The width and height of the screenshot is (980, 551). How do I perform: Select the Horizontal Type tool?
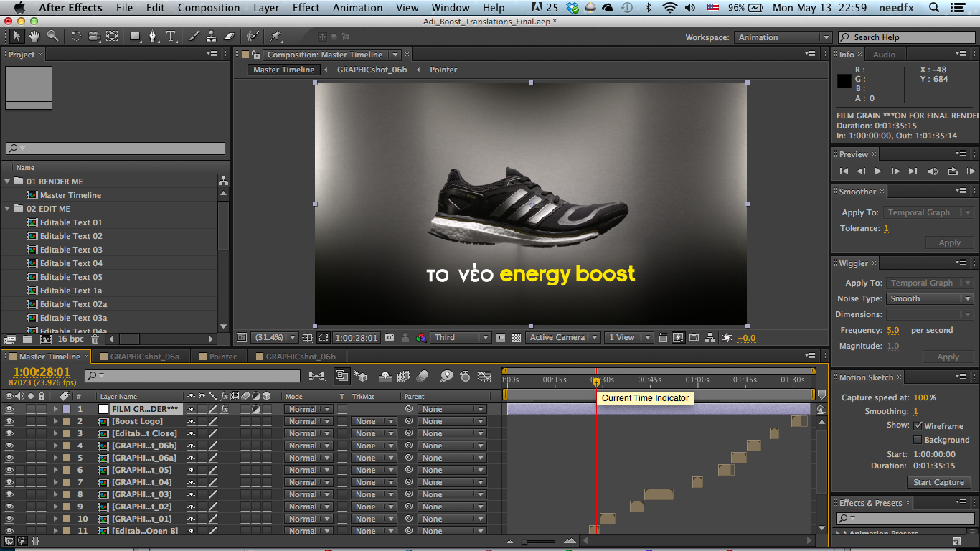(171, 36)
